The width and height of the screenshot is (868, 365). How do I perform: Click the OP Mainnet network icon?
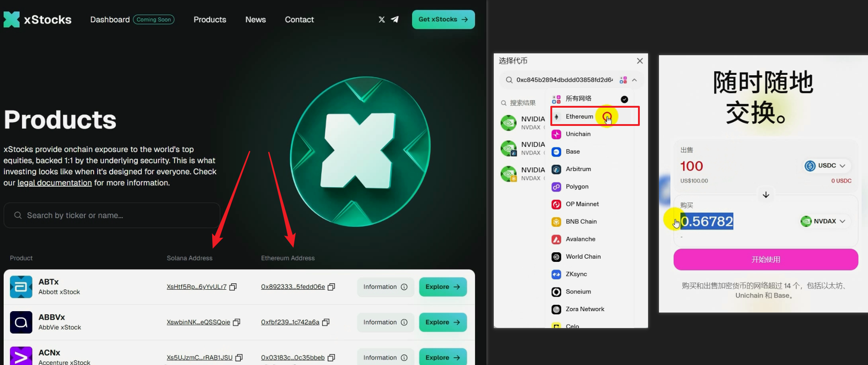[556, 204]
